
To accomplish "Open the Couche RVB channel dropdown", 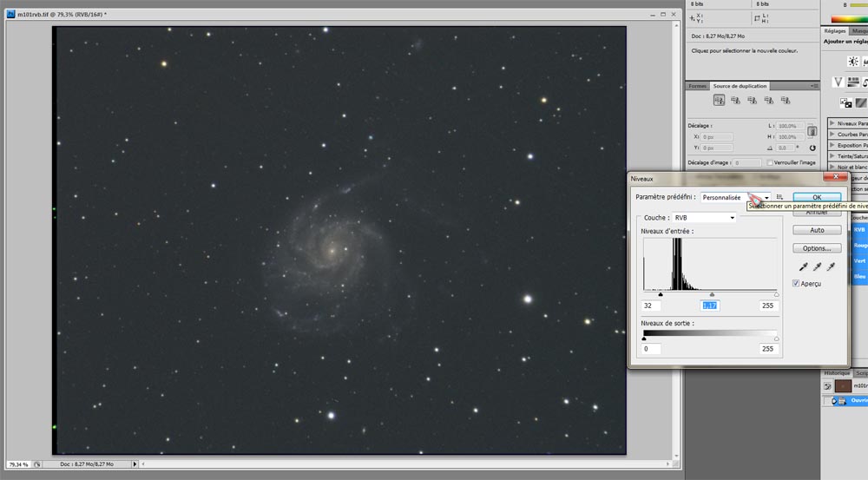I will coord(703,217).
